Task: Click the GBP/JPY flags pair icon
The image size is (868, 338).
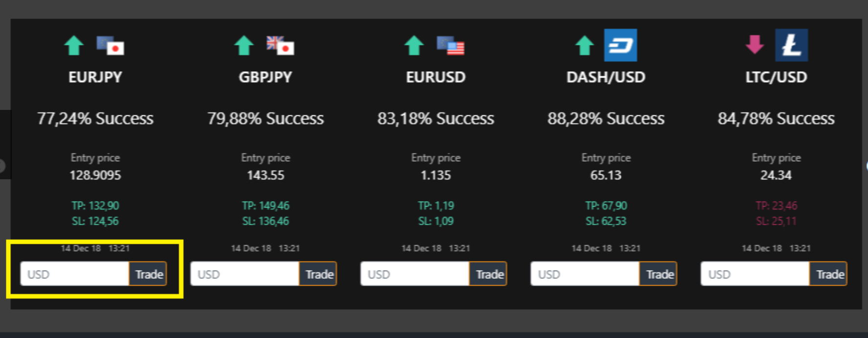Action: click(x=280, y=45)
